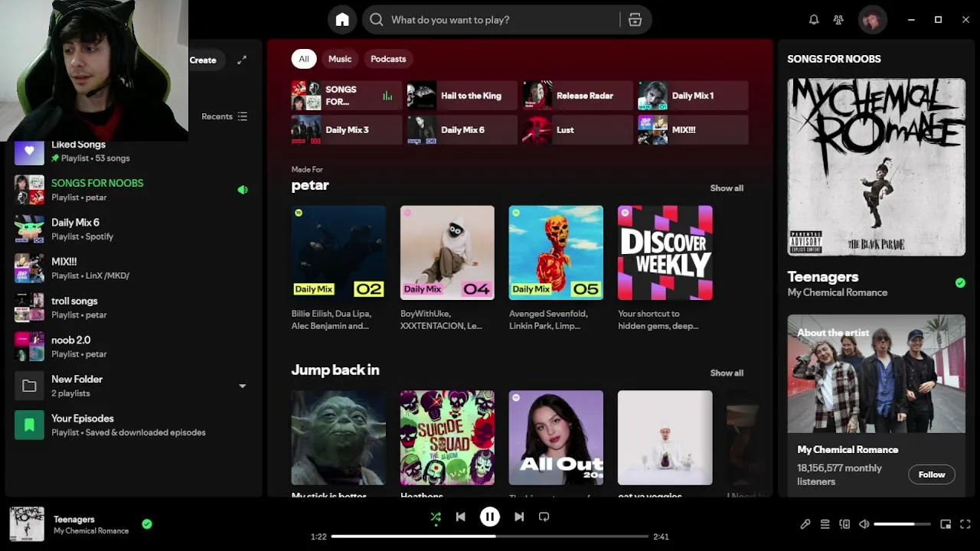980x551 pixels.
Task: Click the SONGS FOR NOOBS panel header
Action: pyautogui.click(x=834, y=59)
